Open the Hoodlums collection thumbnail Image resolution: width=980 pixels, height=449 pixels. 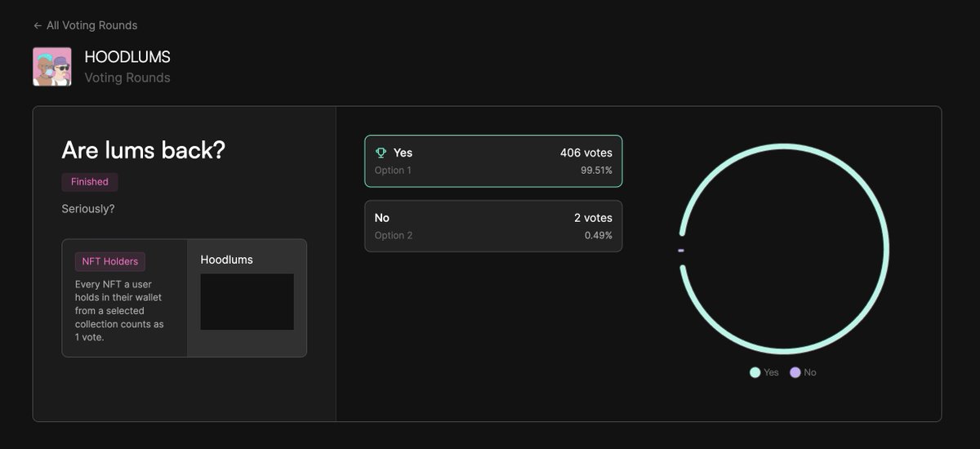pyautogui.click(x=247, y=302)
